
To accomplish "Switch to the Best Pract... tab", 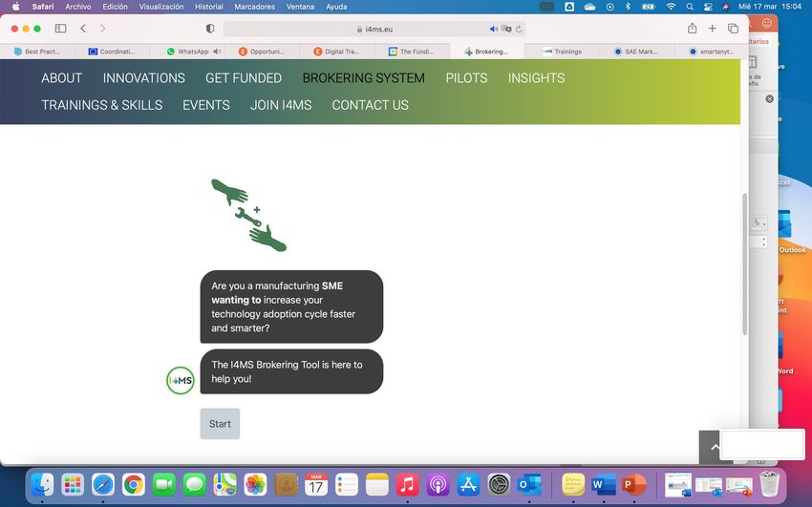I will coord(36,52).
